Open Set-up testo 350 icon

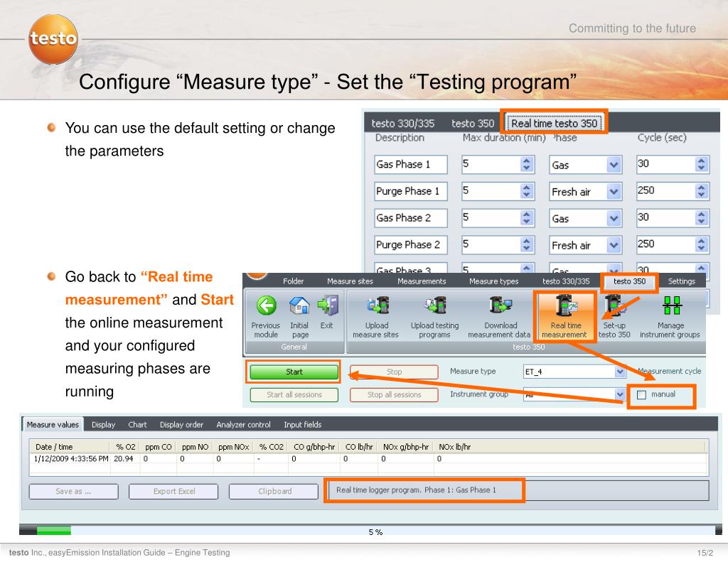pos(615,306)
